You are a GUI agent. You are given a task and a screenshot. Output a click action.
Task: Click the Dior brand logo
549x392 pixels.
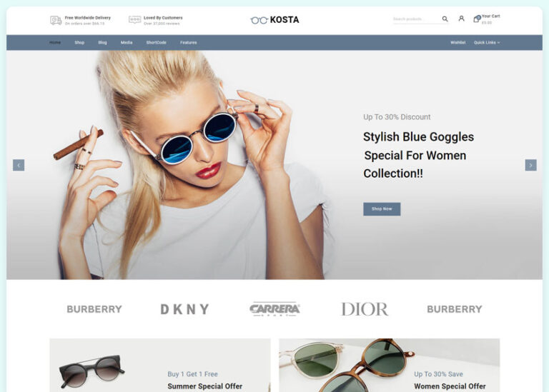(x=365, y=309)
